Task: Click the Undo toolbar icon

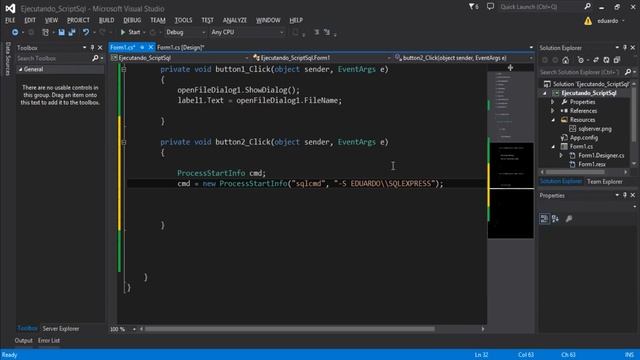Action: 85,32
